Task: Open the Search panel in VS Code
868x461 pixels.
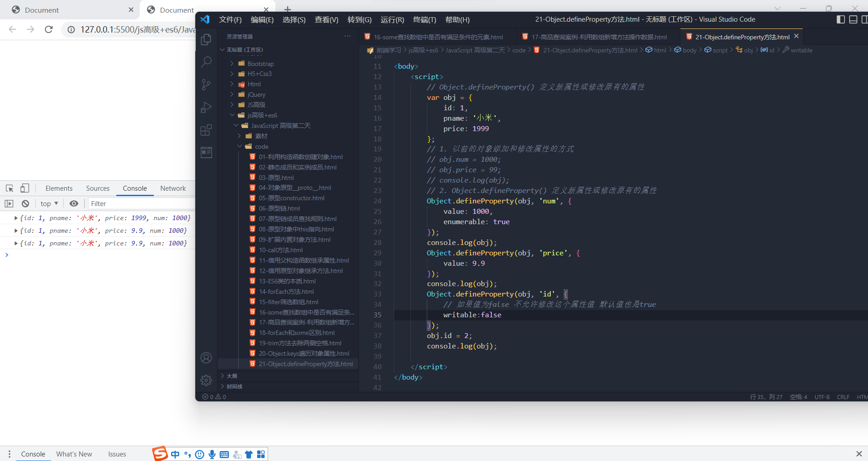Action: [206, 62]
